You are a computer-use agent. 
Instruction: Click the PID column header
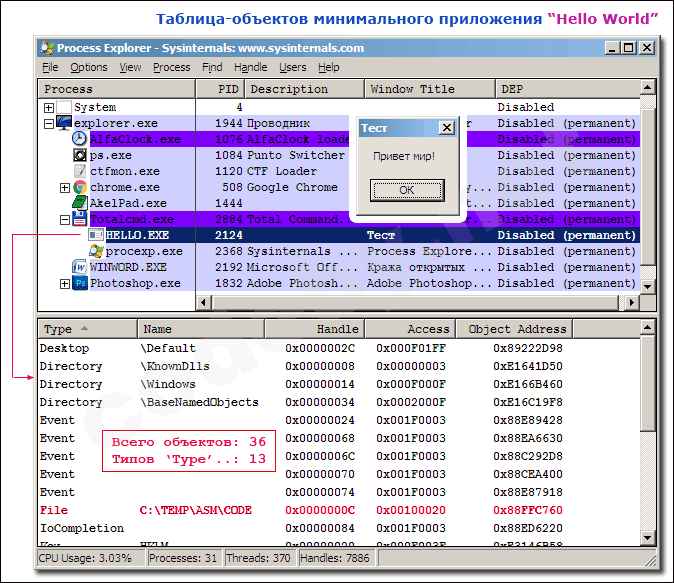pyautogui.click(x=228, y=89)
